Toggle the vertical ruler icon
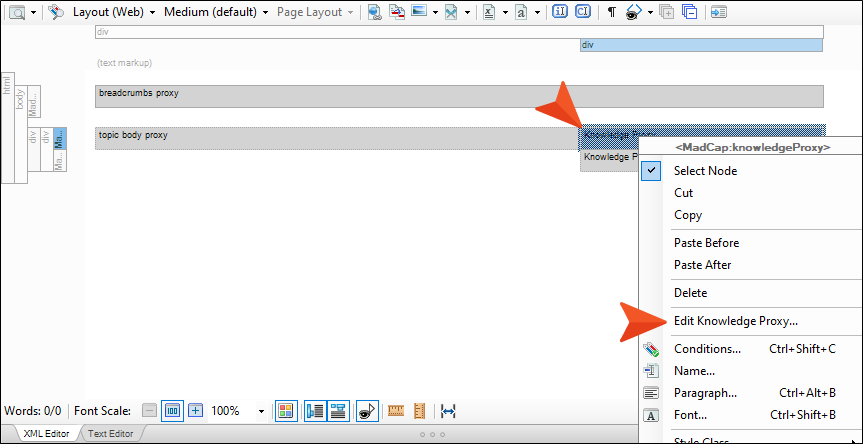This screenshot has height=444, width=863. [420, 410]
